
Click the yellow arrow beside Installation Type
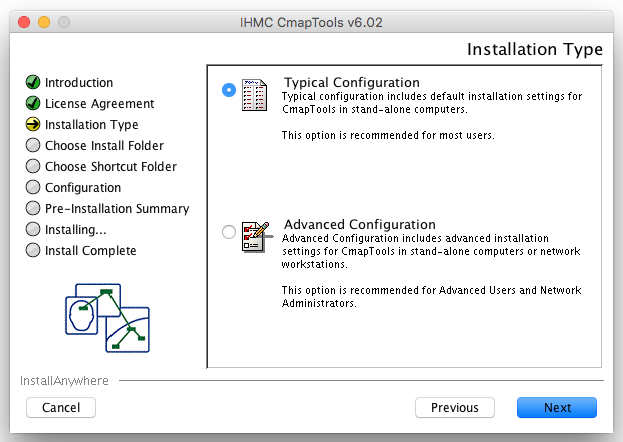tap(33, 125)
